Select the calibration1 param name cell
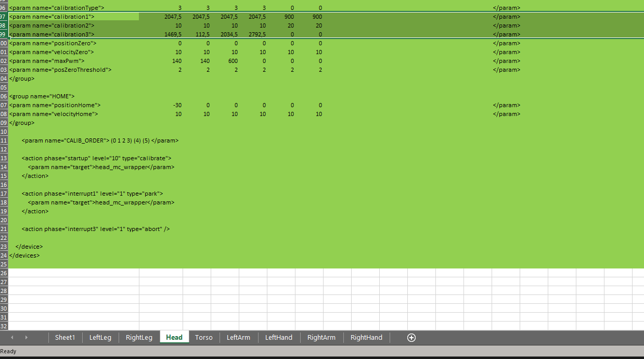This screenshot has width=644, height=359. pos(52,17)
